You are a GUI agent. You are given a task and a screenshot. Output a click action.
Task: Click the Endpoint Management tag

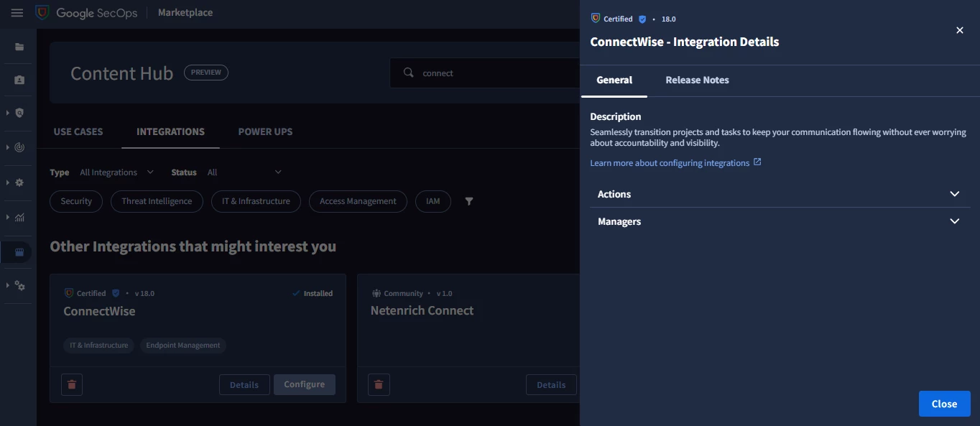point(183,346)
